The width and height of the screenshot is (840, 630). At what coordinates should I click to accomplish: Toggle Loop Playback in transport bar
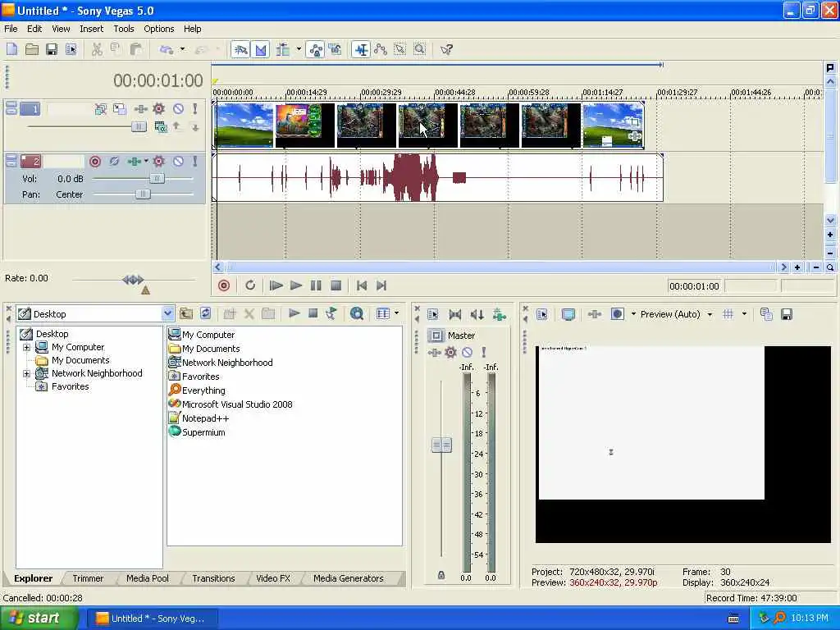[250, 285]
